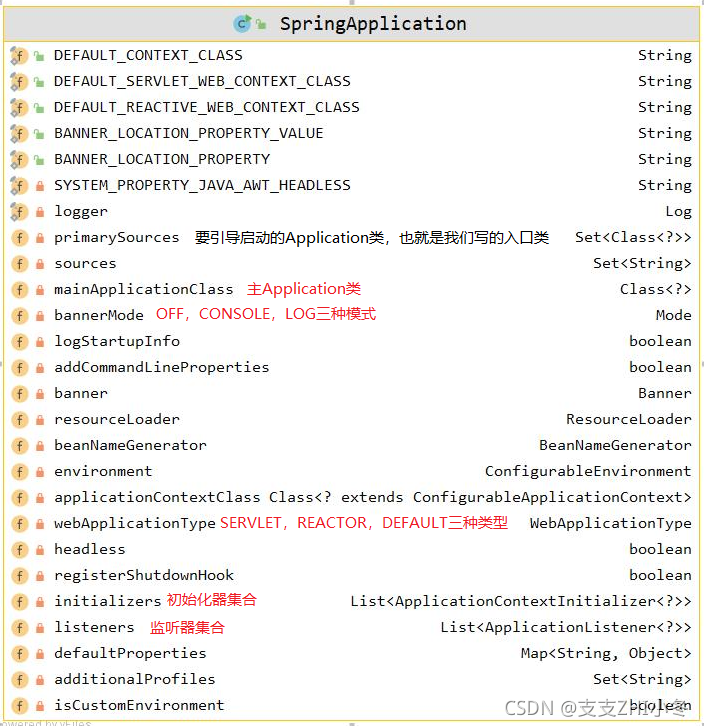The width and height of the screenshot is (704, 726).
Task: Select the BANNER_LOCATION_PROPERTY_VALUE field name
Action: click(x=189, y=133)
